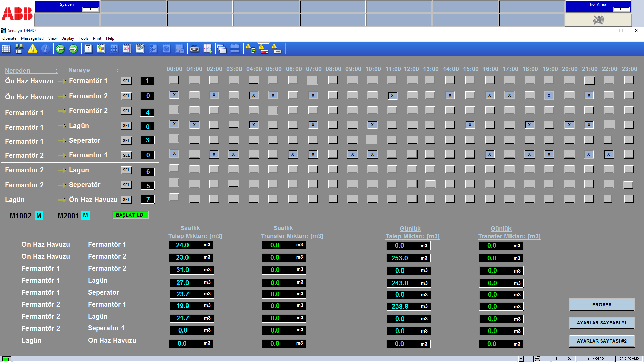Open the Tools menu
Screen dimensions: 644x362
click(x=83, y=38)
